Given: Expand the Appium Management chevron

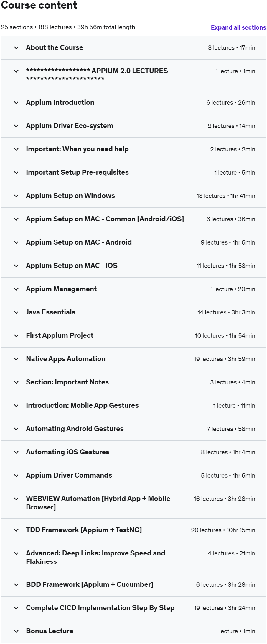Looking at the screenshot, I should coord(17,289).
